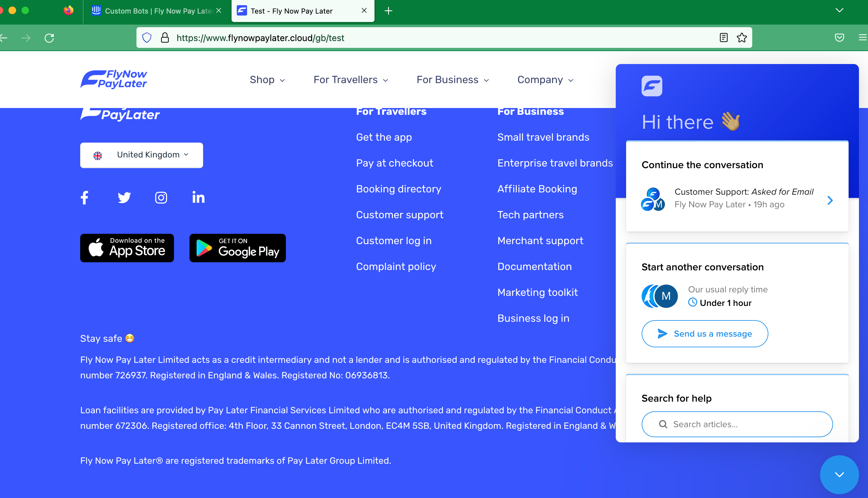Click the chat widget Fly Now Pay Later logo
This screenshot has width=868, height=498.
652,86
